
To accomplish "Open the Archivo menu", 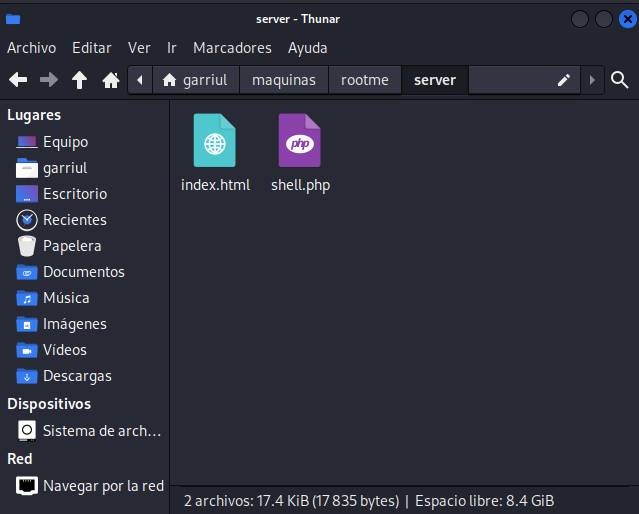I will pos(31,48).
